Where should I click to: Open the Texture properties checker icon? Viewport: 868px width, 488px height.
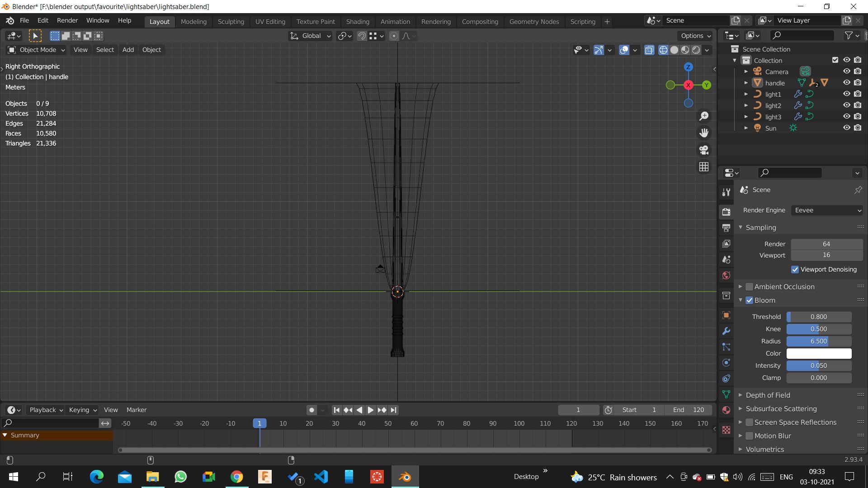tap(726, 430)
